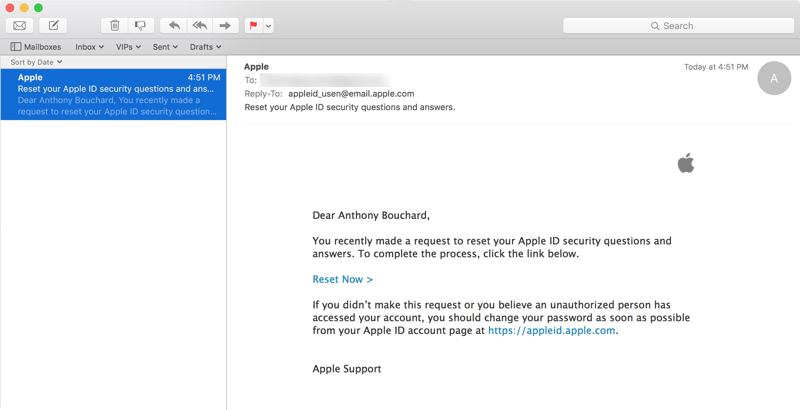Click the Search field
Image resolution: width=800 pixels, height=410 pixels.
tap(679, 25)
